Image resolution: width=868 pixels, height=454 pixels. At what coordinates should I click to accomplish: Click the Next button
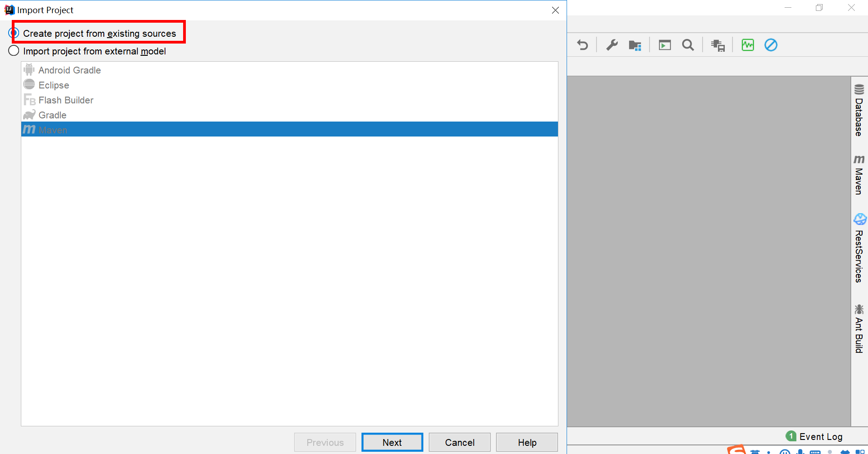point(392,442)
